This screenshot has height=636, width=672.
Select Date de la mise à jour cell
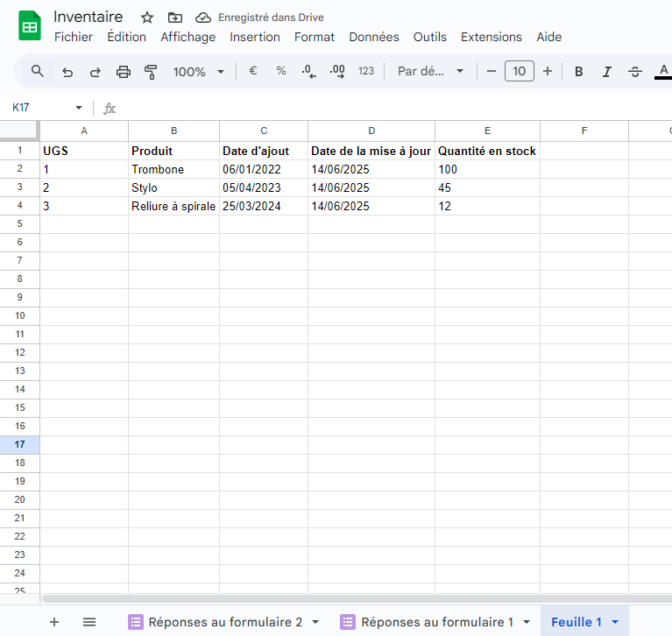coord(371,151)
